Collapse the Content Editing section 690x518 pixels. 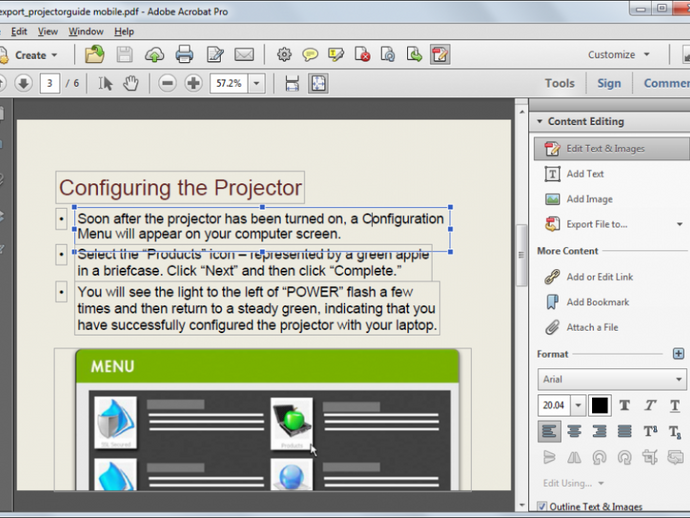click(x=540, y=121)
